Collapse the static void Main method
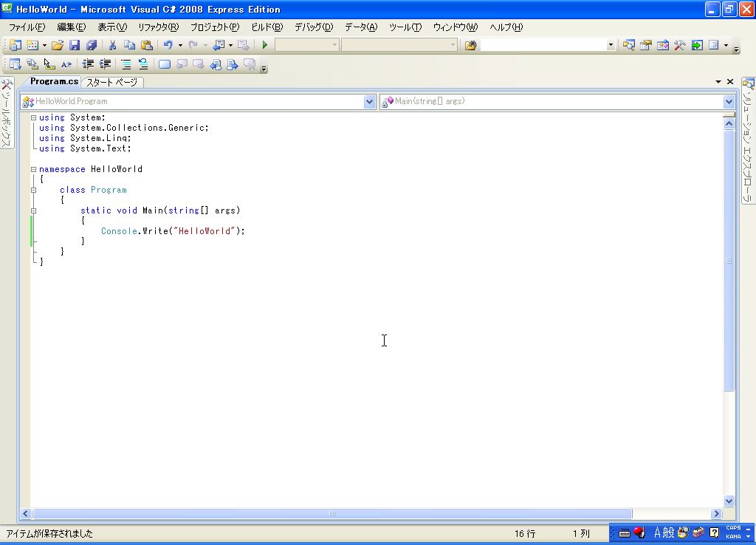This screenshot has height=545, width=756. [33, 210]
